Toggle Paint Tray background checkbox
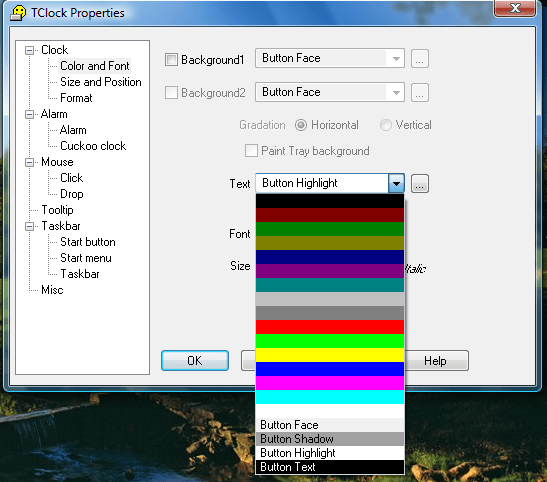Screen dimensions: 547x482 (x=251, y=151)
